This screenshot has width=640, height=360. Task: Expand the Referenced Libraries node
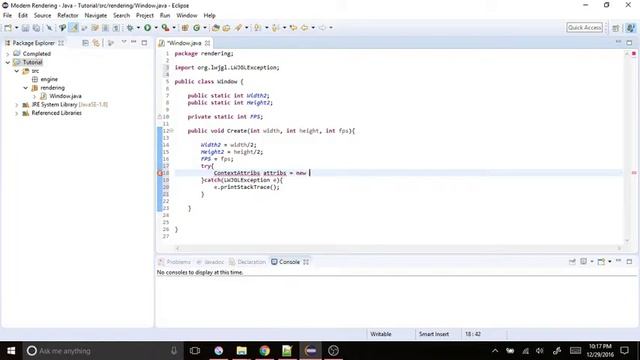coord(16,113)
